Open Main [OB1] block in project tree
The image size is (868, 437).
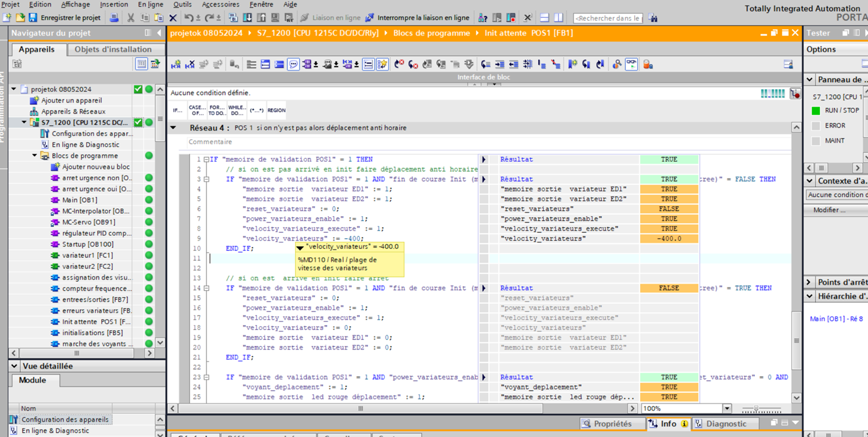coord(79,200)
